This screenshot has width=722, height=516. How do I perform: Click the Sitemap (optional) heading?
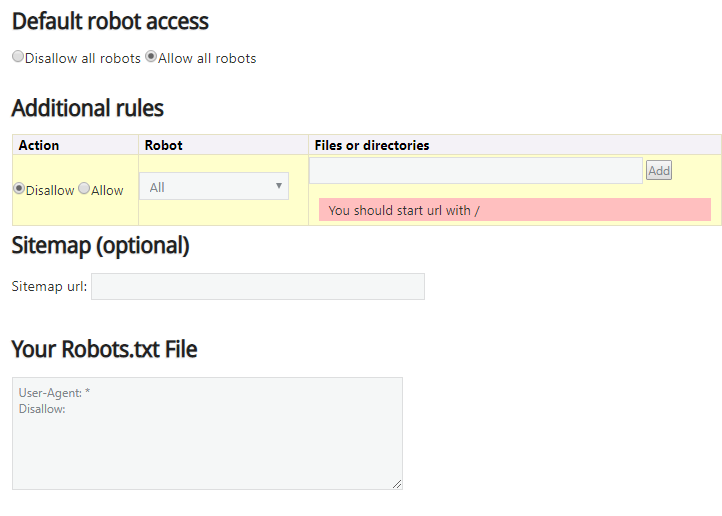100,245
